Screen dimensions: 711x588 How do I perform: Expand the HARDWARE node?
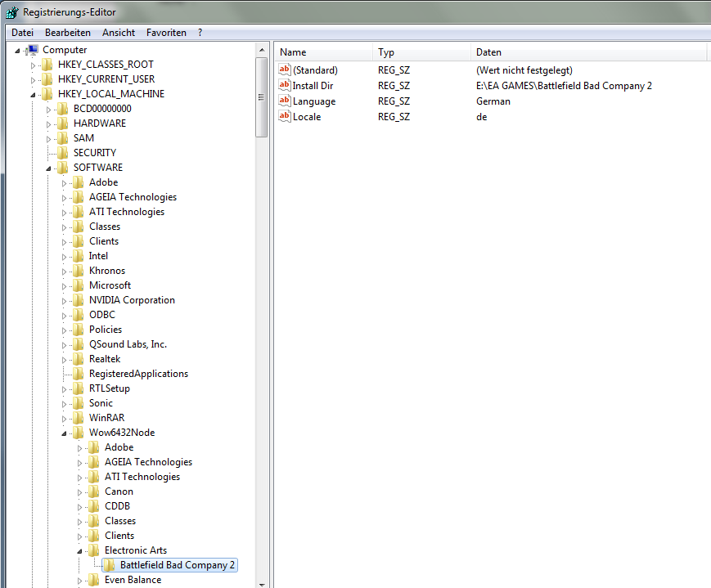pos(48,124)
